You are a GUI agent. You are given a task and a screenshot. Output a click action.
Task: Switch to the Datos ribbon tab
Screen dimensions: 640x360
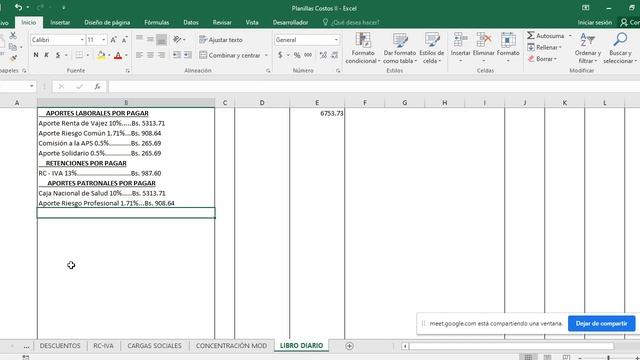[191, 22]
